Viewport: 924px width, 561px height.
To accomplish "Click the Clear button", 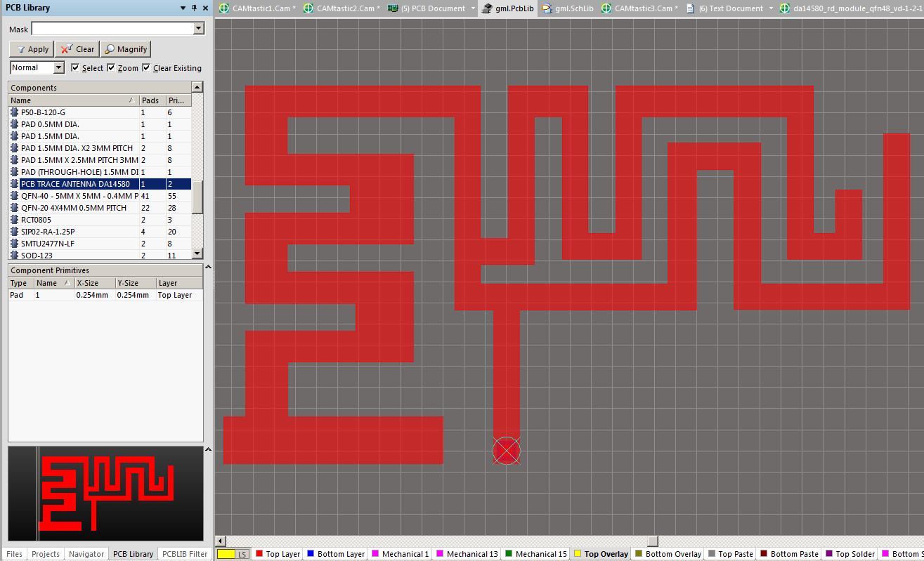I will coord(77,49).
